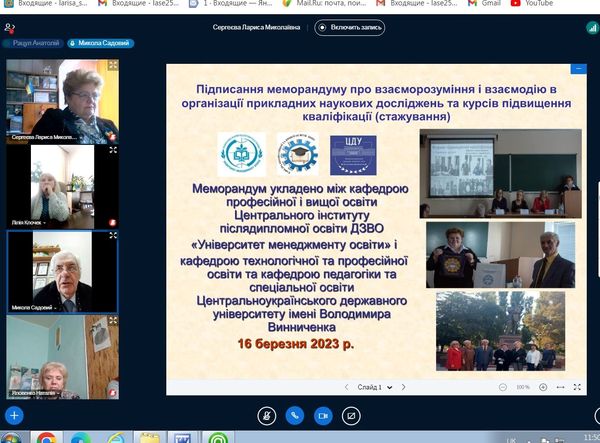Open the Gmail browser tab
The image size is (600, 443).
coord(487,4)
